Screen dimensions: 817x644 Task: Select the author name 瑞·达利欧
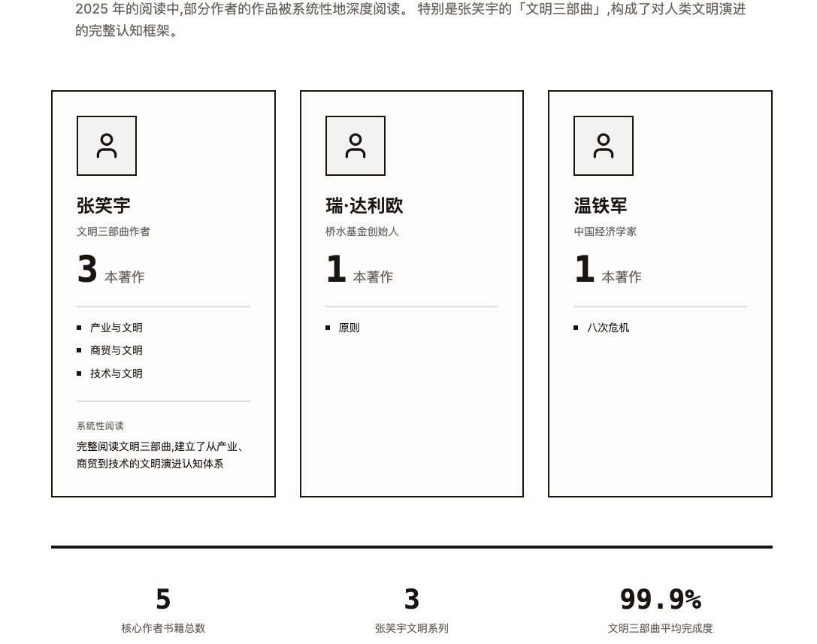[x=365, y=205]
